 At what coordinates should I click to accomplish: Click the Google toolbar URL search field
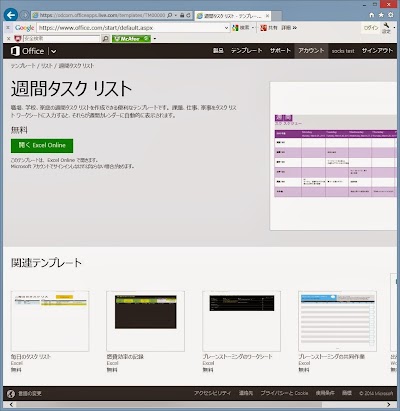(x=130, y=28)
